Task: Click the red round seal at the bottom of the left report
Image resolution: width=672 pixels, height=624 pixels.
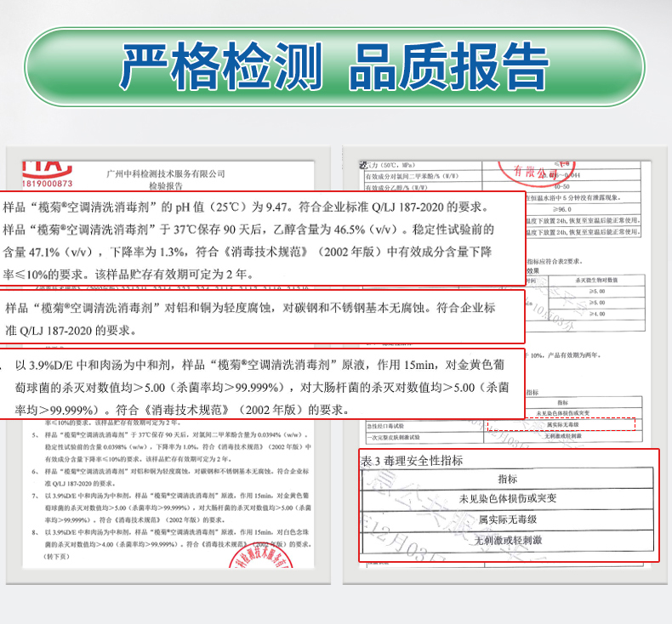Action: click(x=261, y=555)
